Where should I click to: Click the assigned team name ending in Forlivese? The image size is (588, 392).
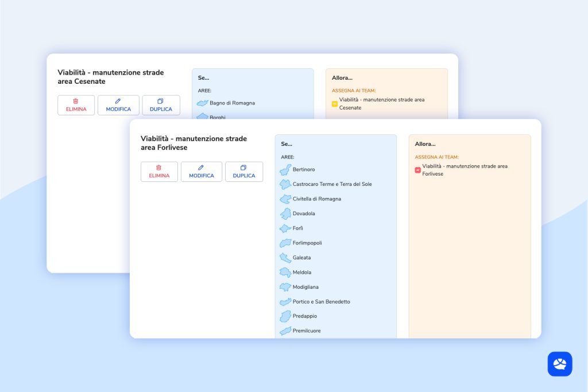[x=465, y=170]
